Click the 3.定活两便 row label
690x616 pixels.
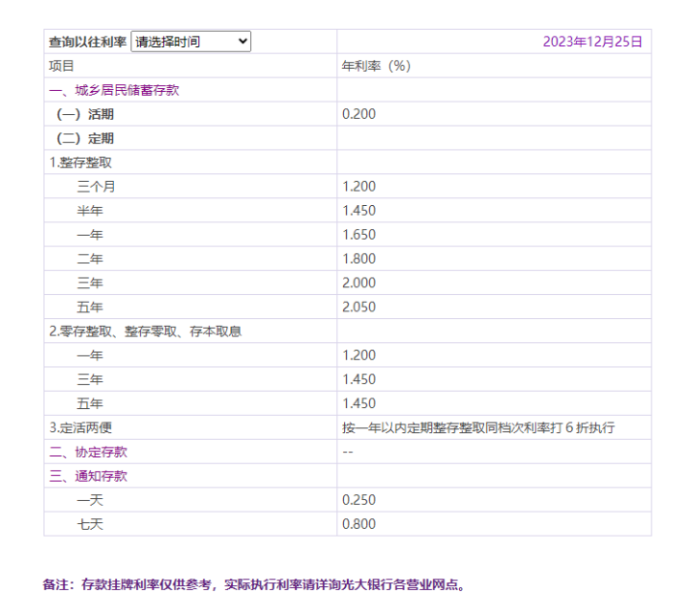pyautogui.click(x=80, y=427)
